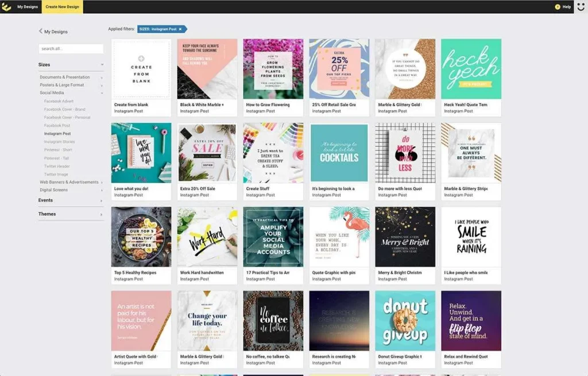Select the Create New Design tab
This screenshot has height=376, width=588.
tap(62, 7)
